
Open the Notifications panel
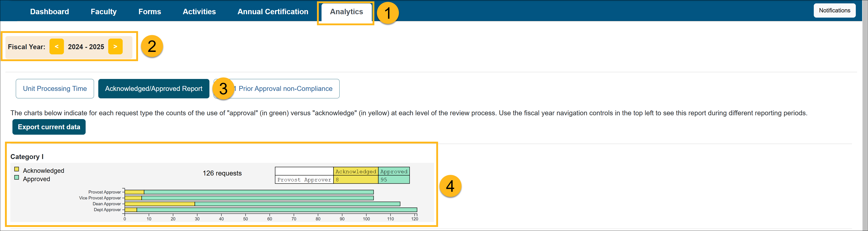click(834, 10)
